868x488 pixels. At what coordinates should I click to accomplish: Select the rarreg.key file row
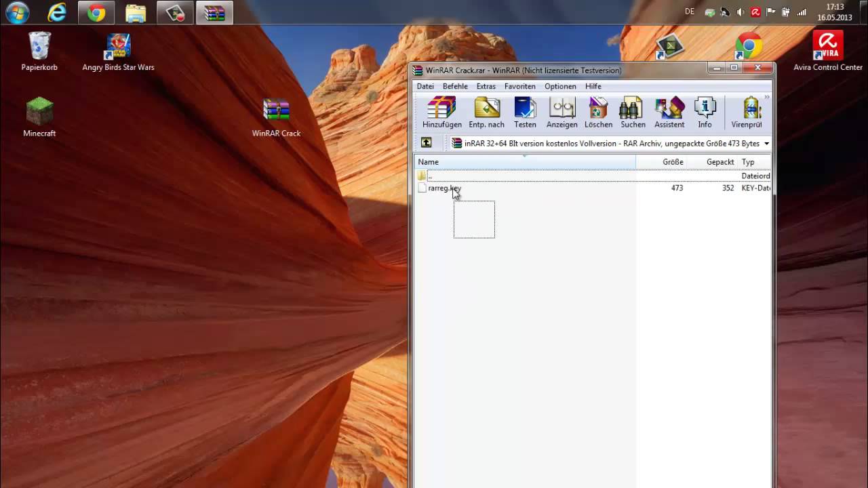pyautogui.click(x=593, y=188)
